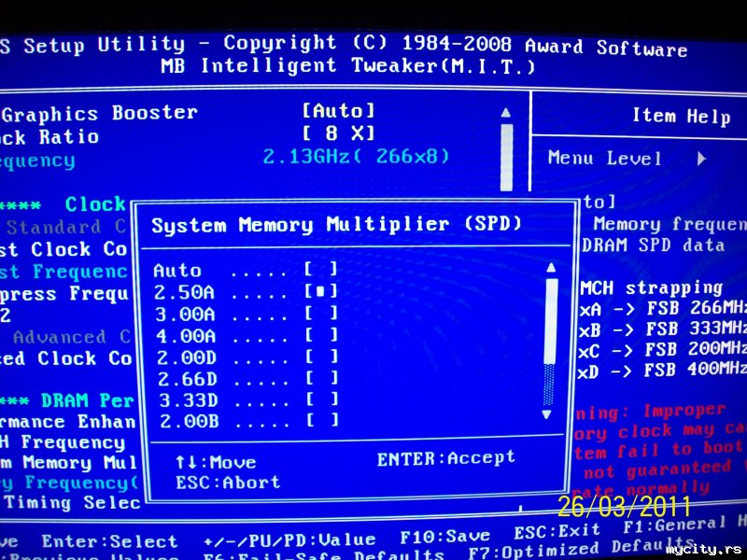Screen dimensions: 747x560
Task: Click the xA -> FSB 266MHz line
Action: coord(663,309)
